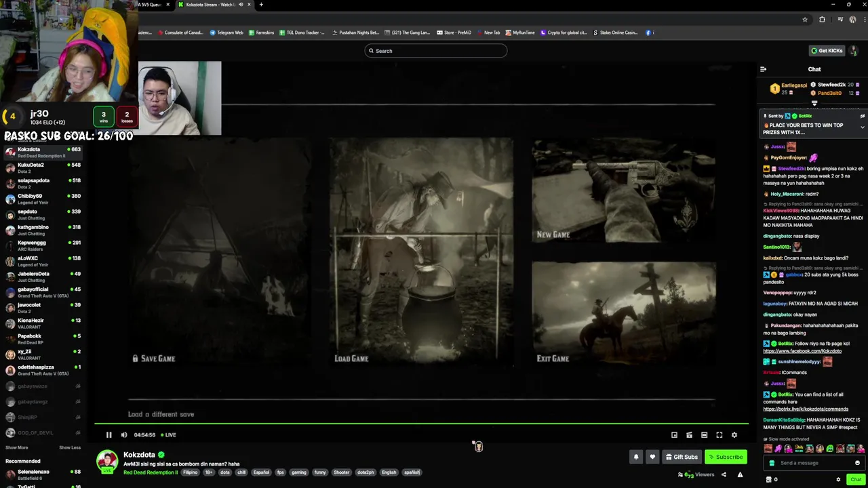Image resolution: width=868 pixels, height=488 pixels.
Task: Open chat settings gear icon
Action: click(x=838, y=479)
